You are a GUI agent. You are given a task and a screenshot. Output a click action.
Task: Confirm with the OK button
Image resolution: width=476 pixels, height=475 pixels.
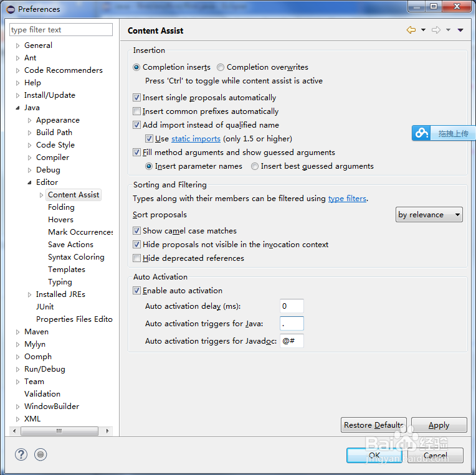(x=374, y=455)
